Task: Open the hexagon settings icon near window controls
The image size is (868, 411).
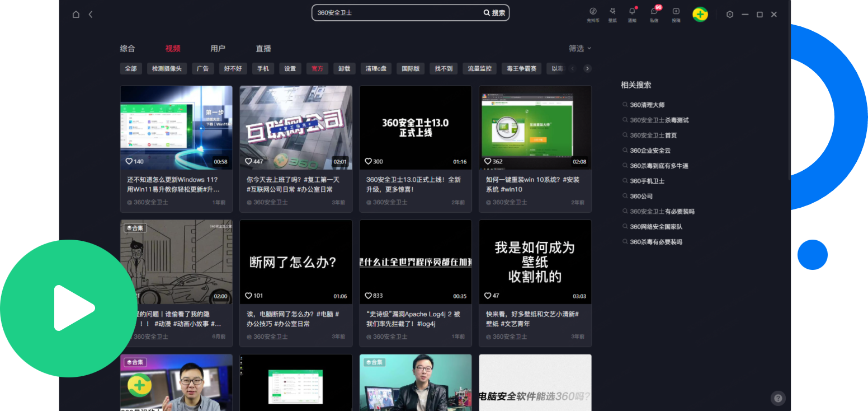Action: [730, 15]
